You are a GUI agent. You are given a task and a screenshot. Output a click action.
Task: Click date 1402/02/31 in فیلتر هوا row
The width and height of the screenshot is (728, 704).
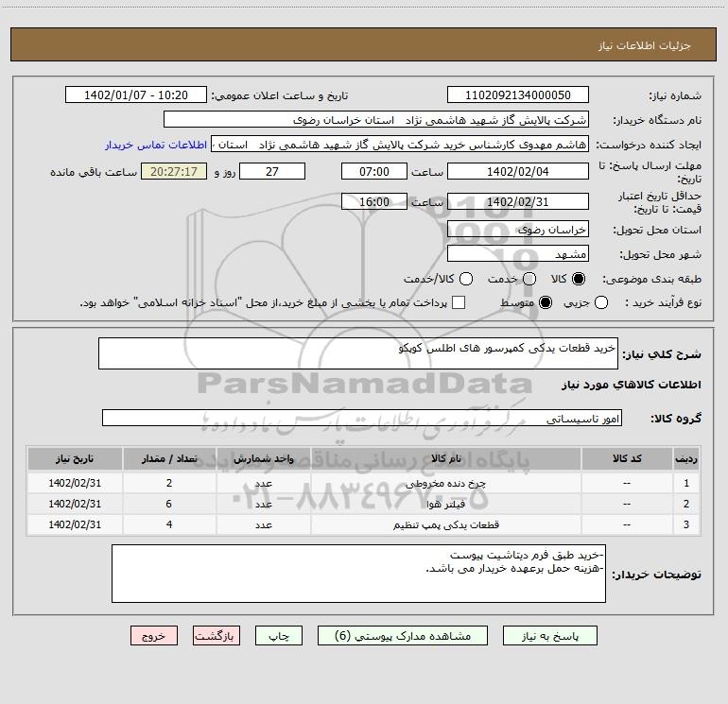pyautogui.click(x=75, y=504)
